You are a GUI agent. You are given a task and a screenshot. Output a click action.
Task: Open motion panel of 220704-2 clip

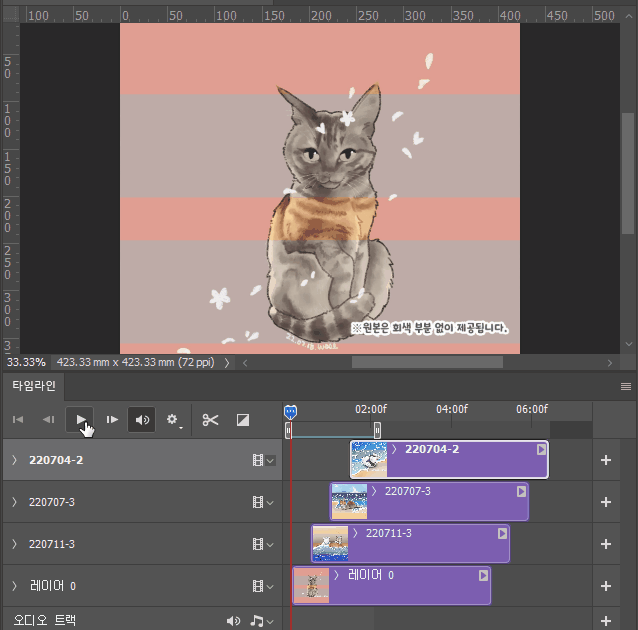pyautogui.click(x=541, y=449)
